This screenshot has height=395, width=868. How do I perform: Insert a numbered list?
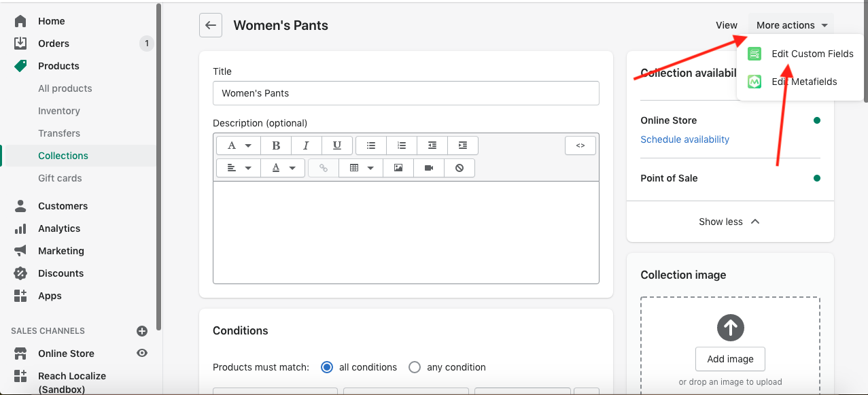[402, 145]
